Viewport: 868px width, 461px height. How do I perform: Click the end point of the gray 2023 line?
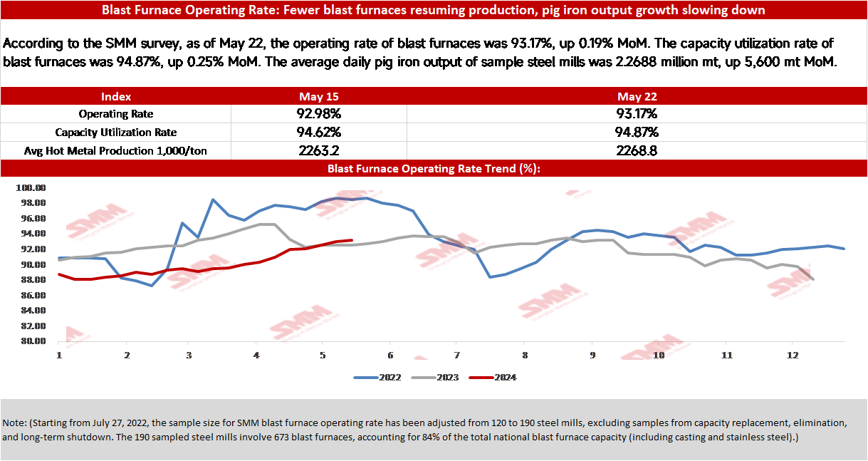coord(812,279)
